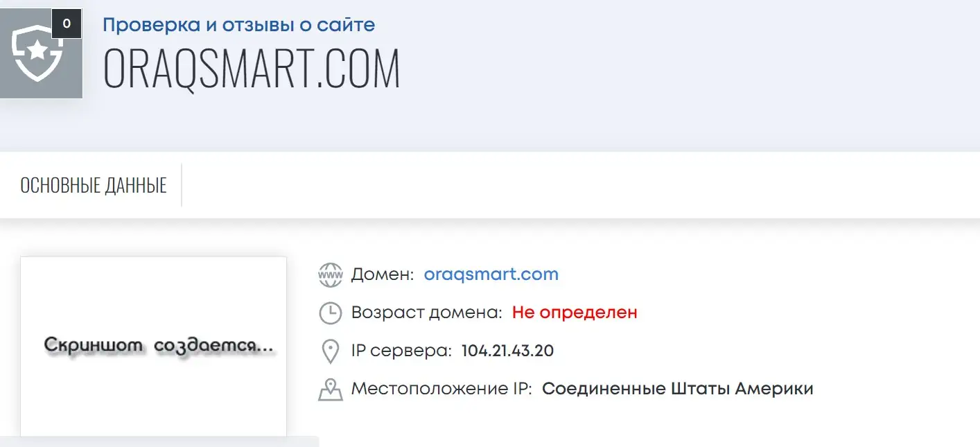Open the Скриншот создается site thumbnail

tap(153, 347)
